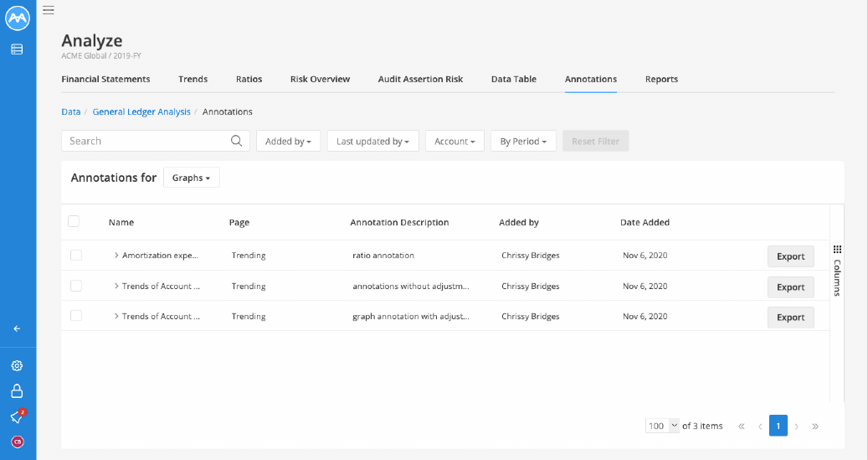The height and width of the screenshot is (460, 868).
Task: Switch to the Data Table tab
Action: [x=514, y=80]
